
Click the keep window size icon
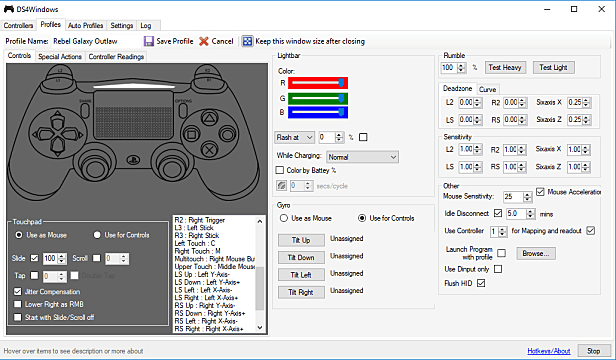click(247, 41)
